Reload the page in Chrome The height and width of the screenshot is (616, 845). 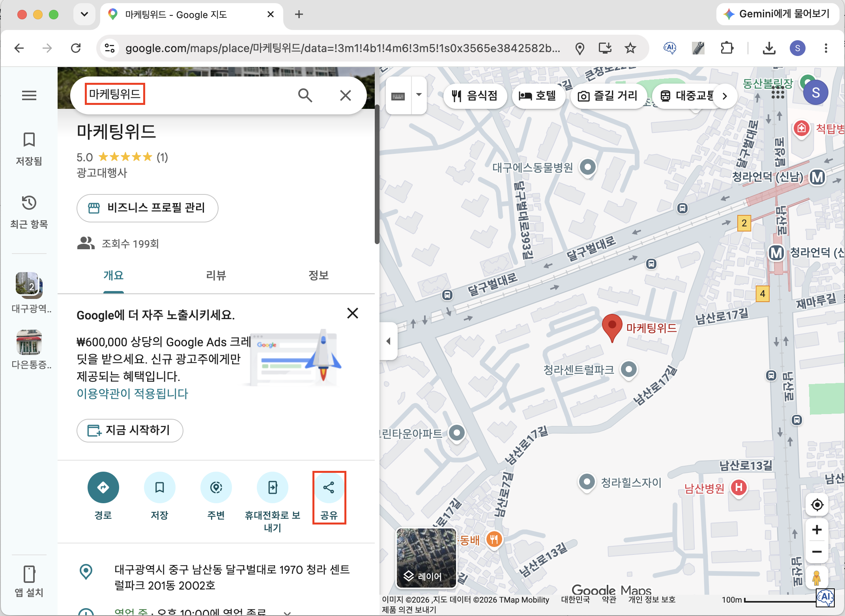pyautogui.click(x=76, y=48)
